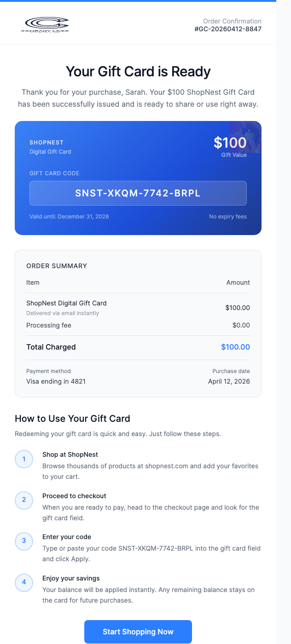Click the Valid until December 31, 2028 text

69,216
